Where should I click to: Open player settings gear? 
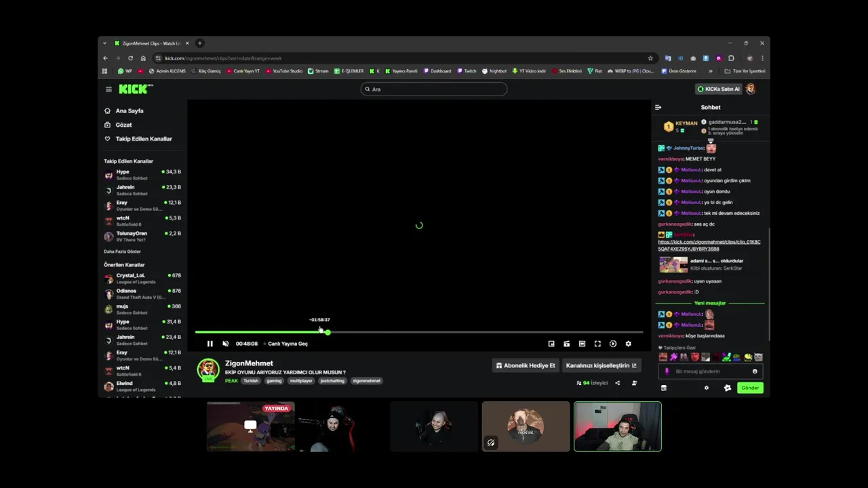tap(629, 344)
